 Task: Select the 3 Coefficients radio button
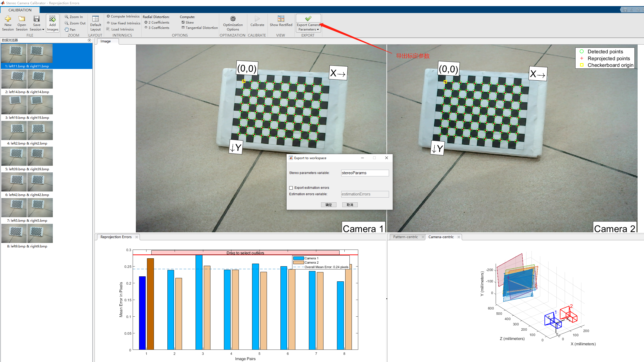[146, 28]
